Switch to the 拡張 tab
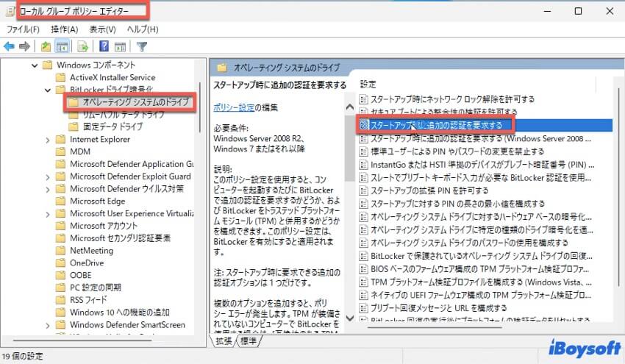The image size is (625, 364). [224, 341]
